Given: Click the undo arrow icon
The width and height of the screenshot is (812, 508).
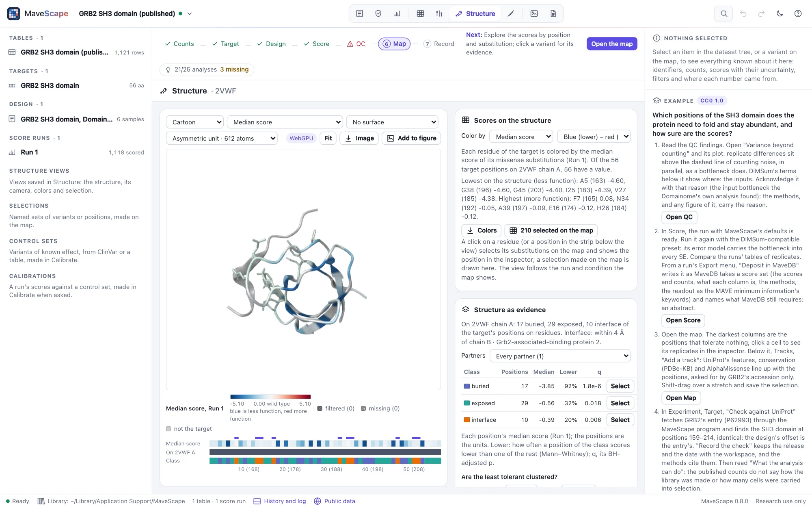Looking at the screenshot, I should [x=743, y=13].
